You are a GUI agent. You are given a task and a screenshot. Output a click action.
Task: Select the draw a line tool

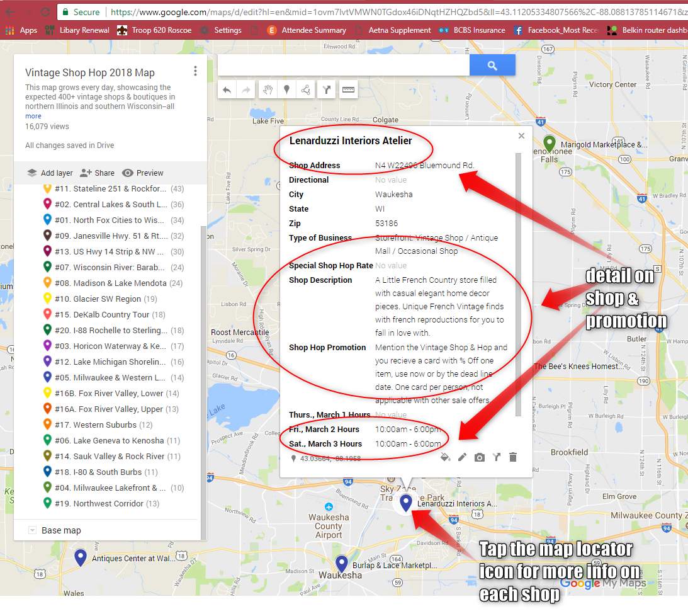(305, 90)
